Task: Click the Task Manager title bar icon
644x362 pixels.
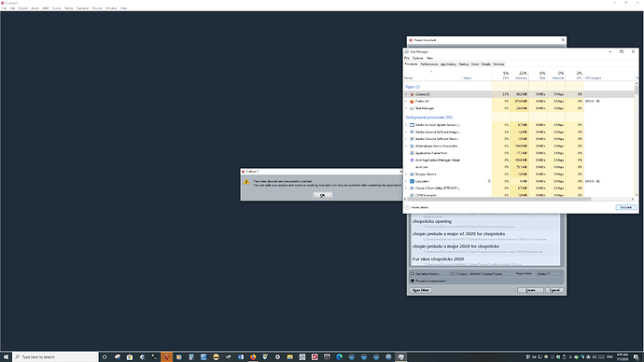Action: 407,51
